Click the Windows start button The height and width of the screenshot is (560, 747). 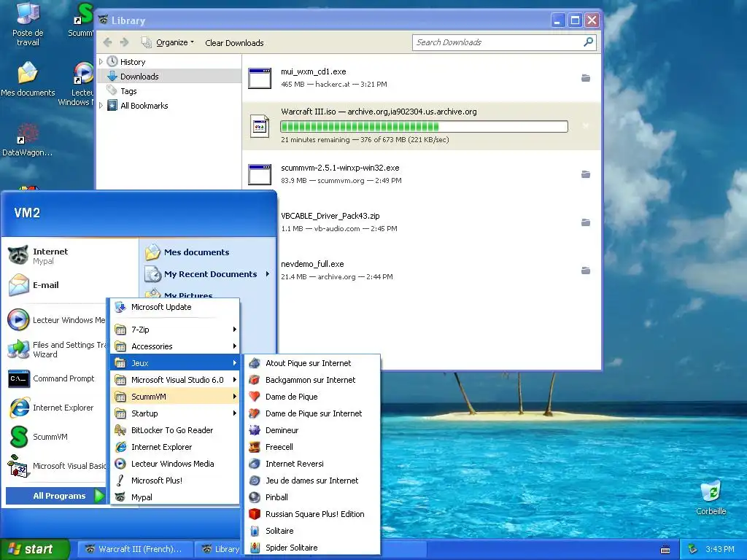coord(34,549)
